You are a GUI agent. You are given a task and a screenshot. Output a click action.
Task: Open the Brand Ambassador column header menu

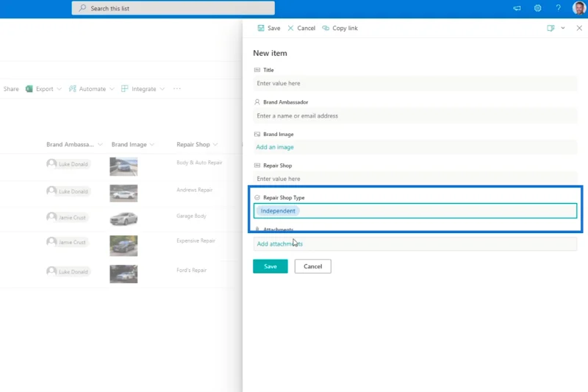point(74,144)
